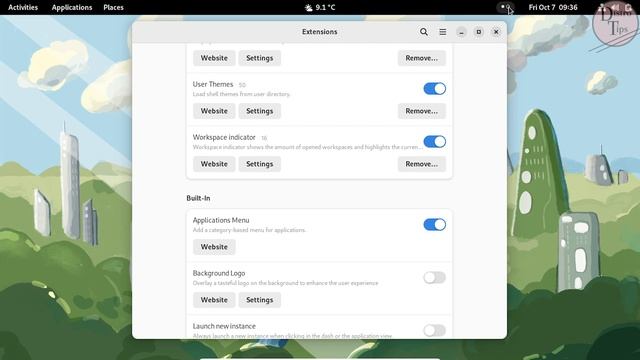Click the Applications Menu extension title

pyautogui.click(x=221, y=220)
